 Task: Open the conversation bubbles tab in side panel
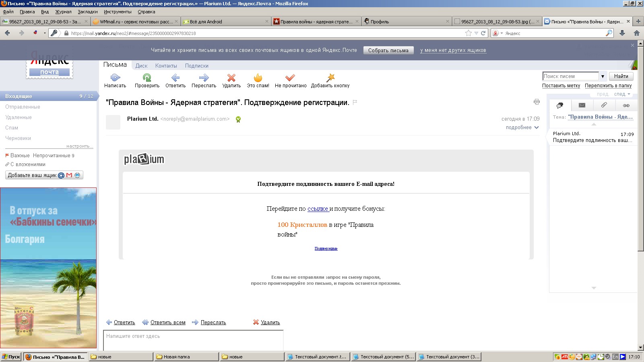(x=560, y=105)
